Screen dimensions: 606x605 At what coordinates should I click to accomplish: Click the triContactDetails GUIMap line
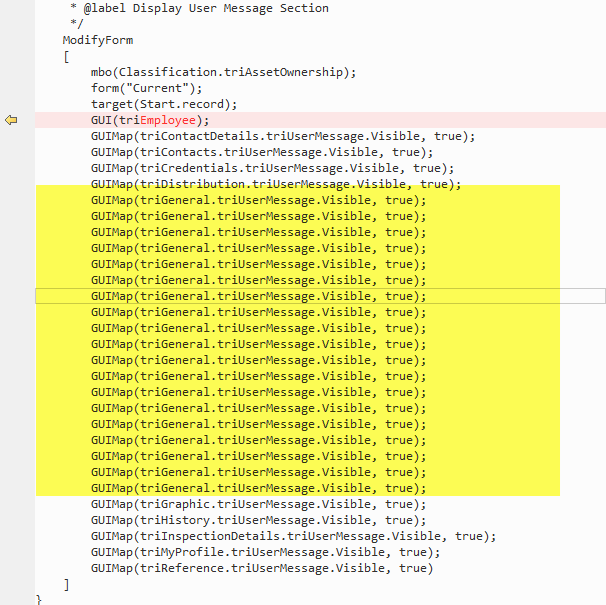coord(283,136)
